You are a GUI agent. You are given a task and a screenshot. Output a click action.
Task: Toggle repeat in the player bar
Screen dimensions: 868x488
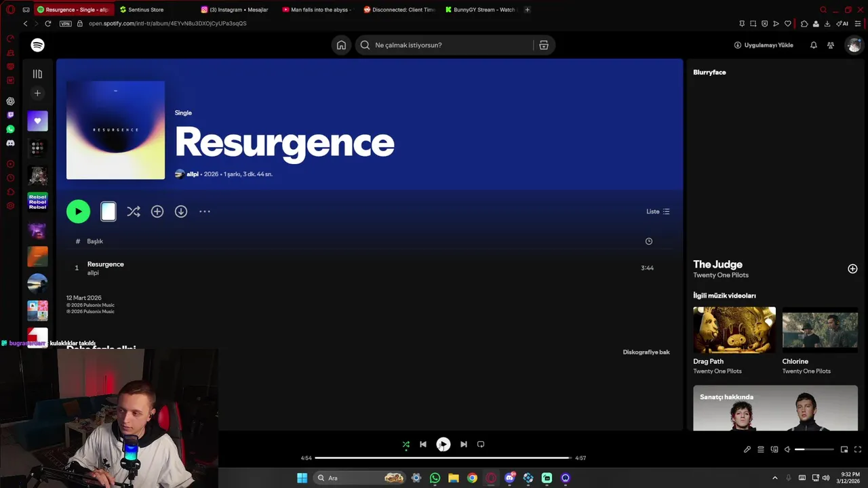pyautogui.click(x=481, y=445)
